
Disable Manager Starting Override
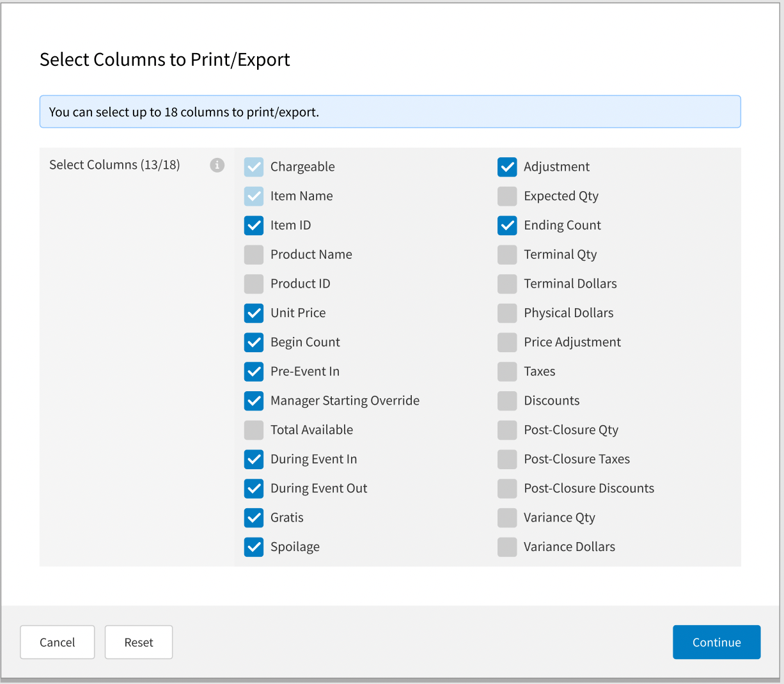pyautogui.click(x=254, y=401)
